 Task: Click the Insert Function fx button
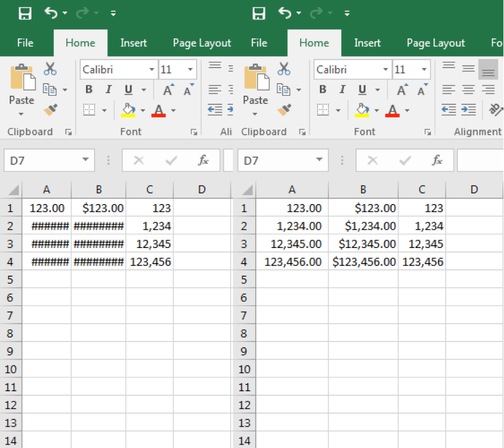point(205,160)
